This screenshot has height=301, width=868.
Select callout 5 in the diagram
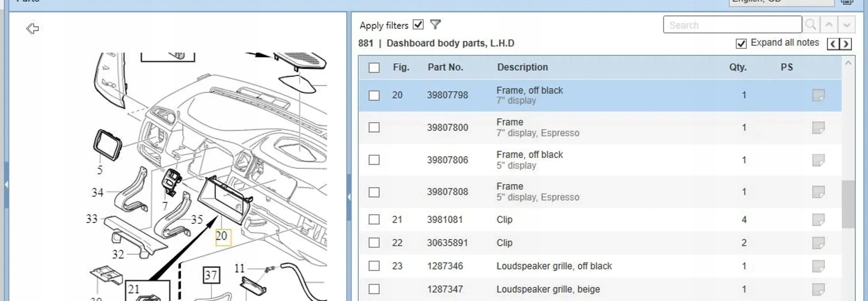[100, 170]
